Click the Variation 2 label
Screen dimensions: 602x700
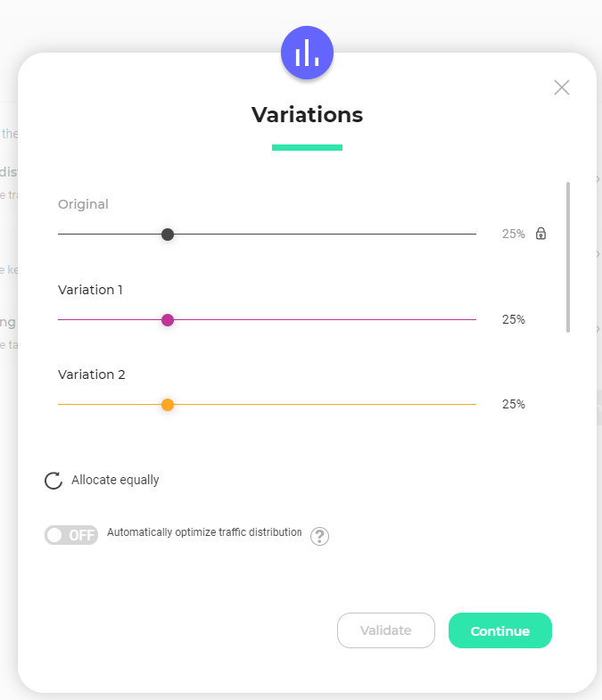(x=92, y=375)
